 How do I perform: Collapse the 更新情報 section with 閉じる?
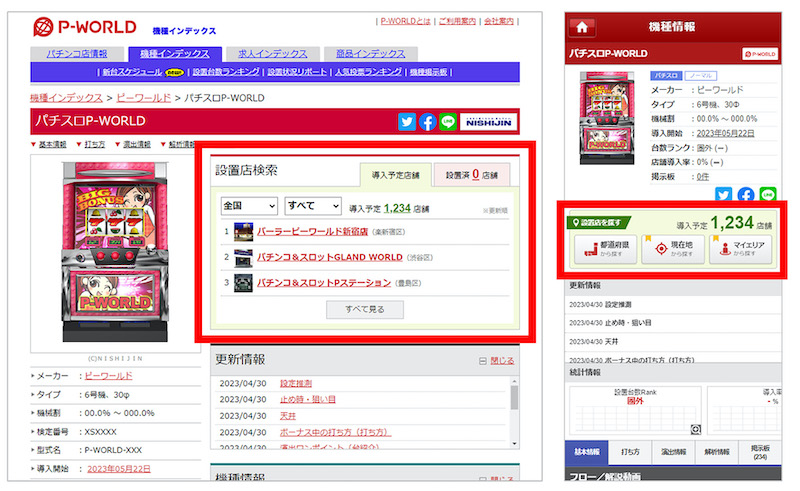pyautogui.click(x=497, y=361)
